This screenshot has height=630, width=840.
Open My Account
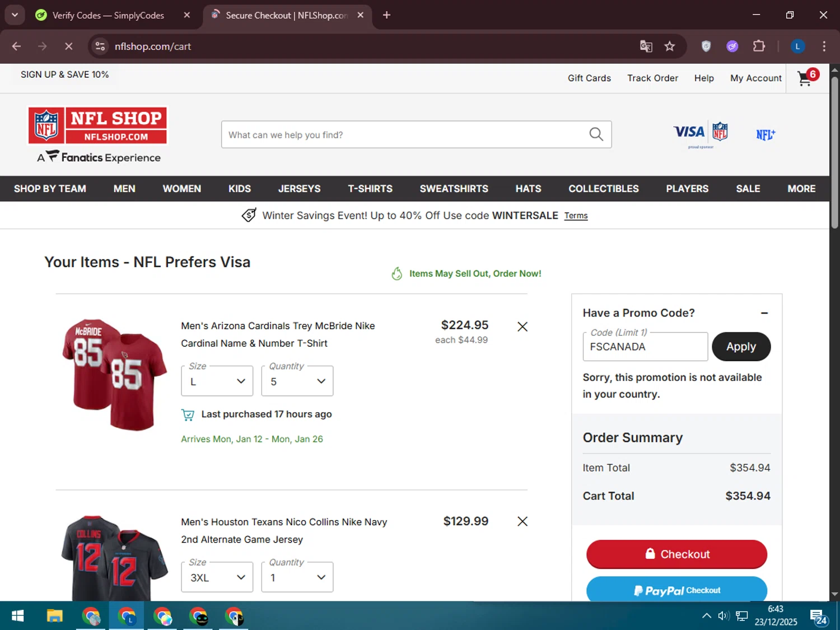coord(755,78)
